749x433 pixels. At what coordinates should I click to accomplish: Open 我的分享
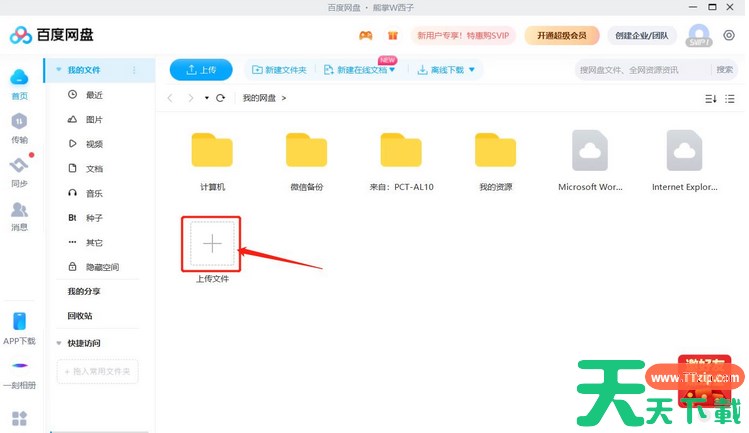(x=84, y=292)
